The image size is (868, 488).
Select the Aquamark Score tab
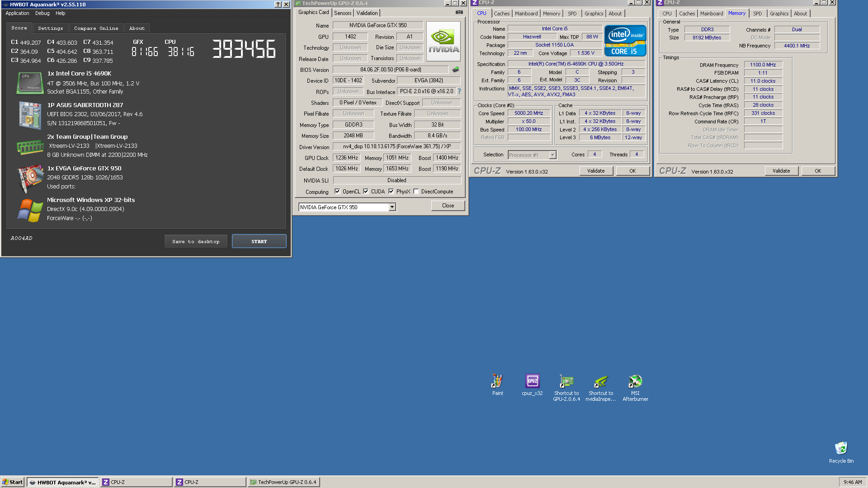pos(19,28)
